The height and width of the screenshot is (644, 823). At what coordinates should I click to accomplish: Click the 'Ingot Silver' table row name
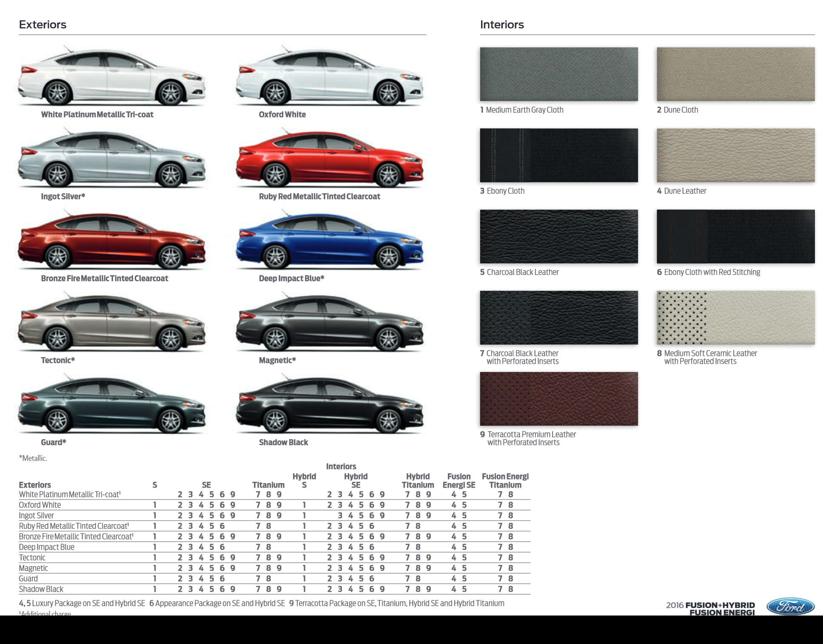(37, 516)
